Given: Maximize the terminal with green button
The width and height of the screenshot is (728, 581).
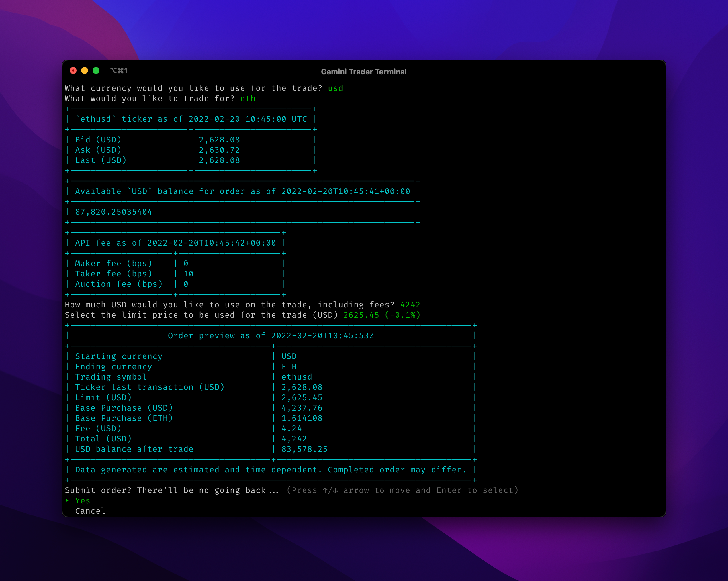Looking at the screenshot, I should [x=96, y=70].
